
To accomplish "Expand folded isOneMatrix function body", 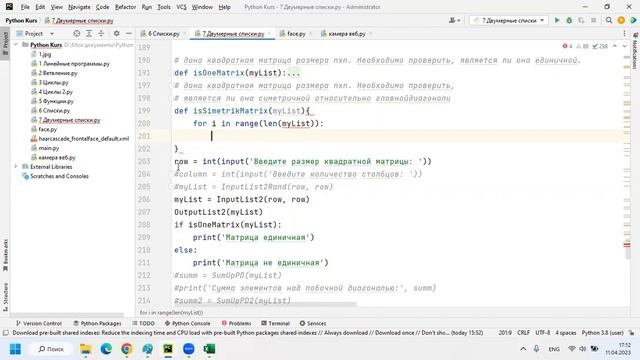I will 293,73.
